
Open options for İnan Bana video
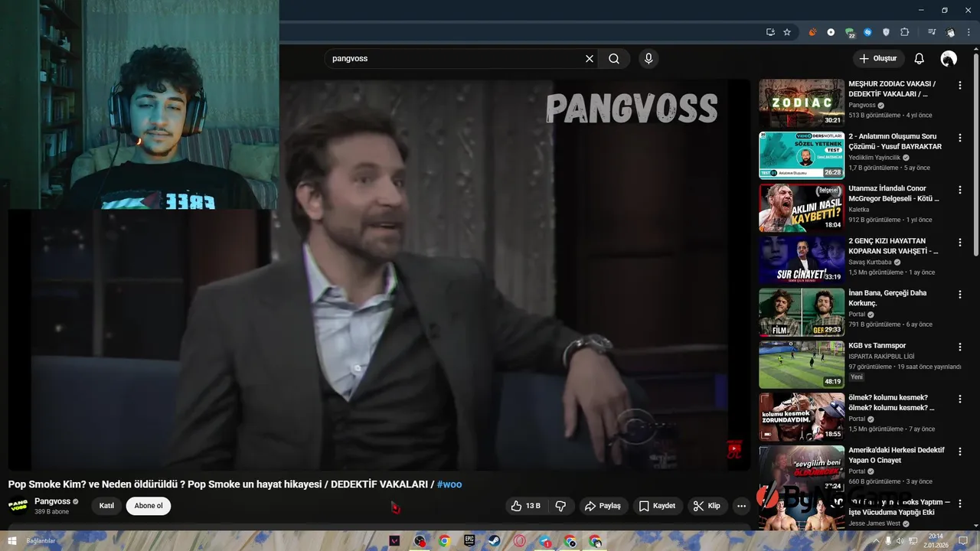pyautogui.click(x=960, y=295)
